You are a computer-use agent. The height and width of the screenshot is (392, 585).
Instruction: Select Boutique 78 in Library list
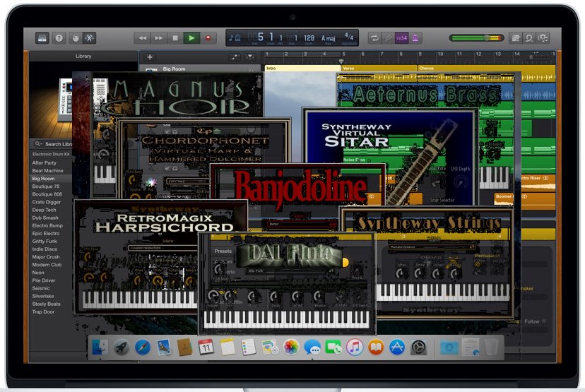[45, 186]
